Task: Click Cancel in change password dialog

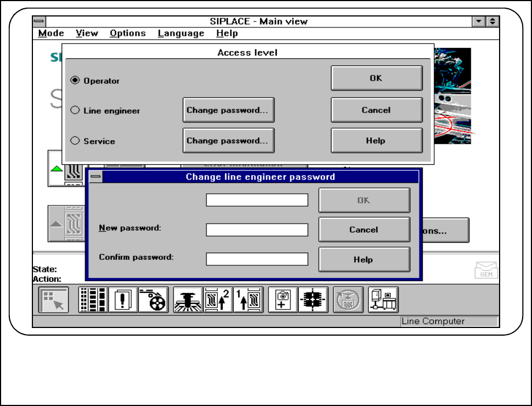Action: tap(365, 230)
